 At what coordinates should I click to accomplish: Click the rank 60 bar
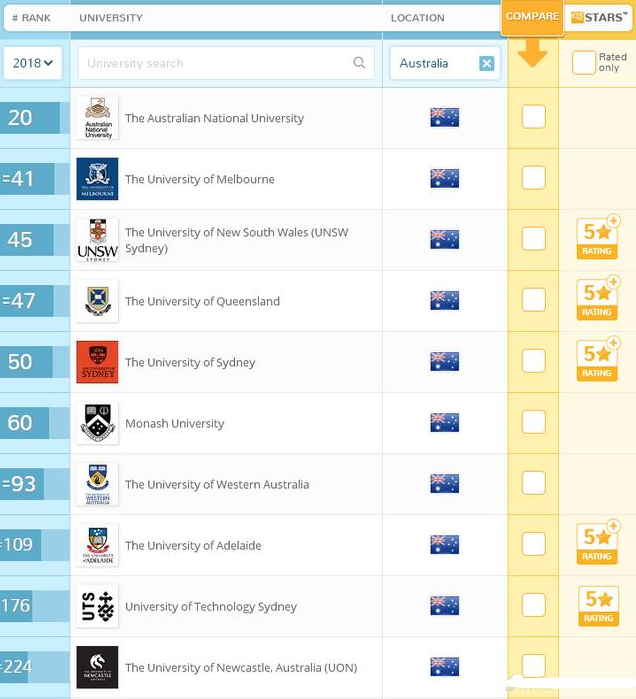(25, 423)
